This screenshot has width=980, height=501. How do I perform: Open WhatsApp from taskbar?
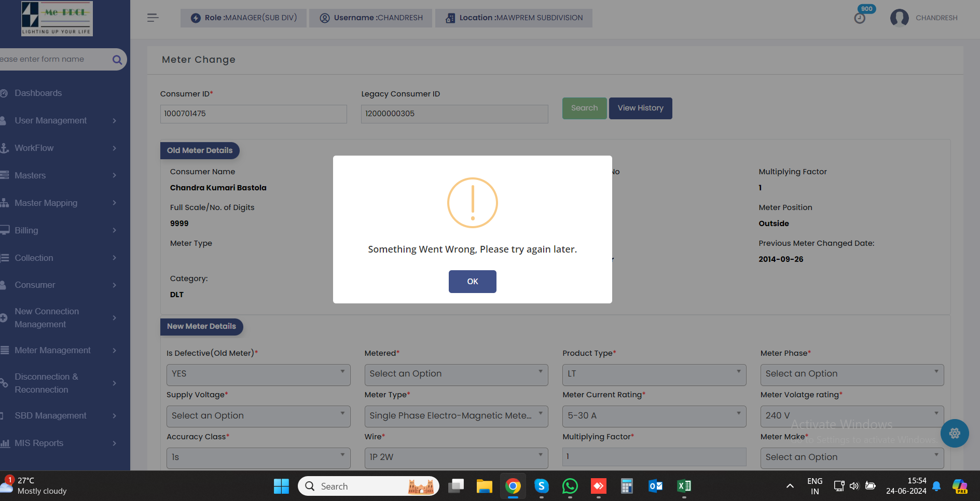(570, 486)
